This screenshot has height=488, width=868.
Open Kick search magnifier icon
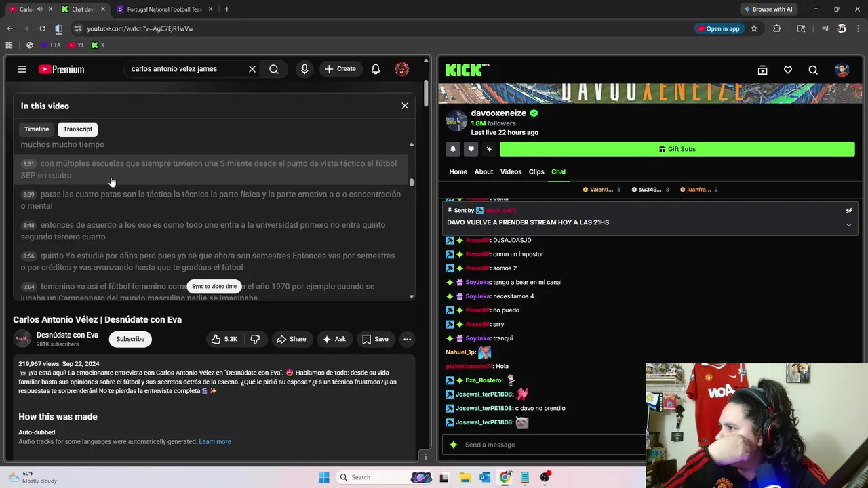point(813,70)
